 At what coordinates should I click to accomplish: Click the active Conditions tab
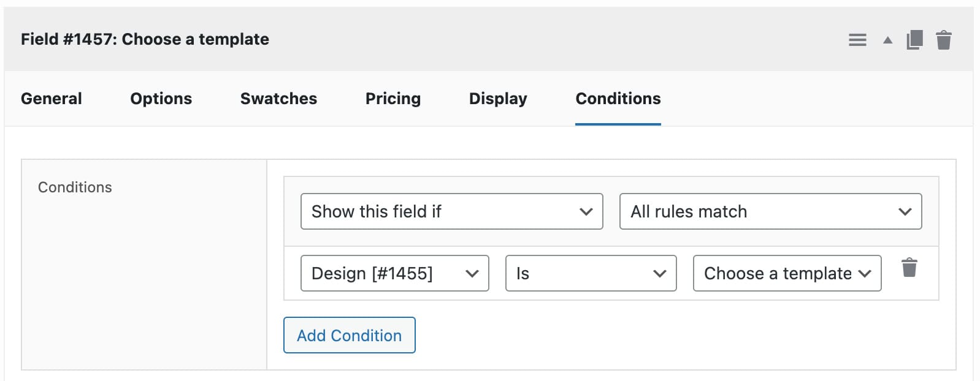click(618, 99)
